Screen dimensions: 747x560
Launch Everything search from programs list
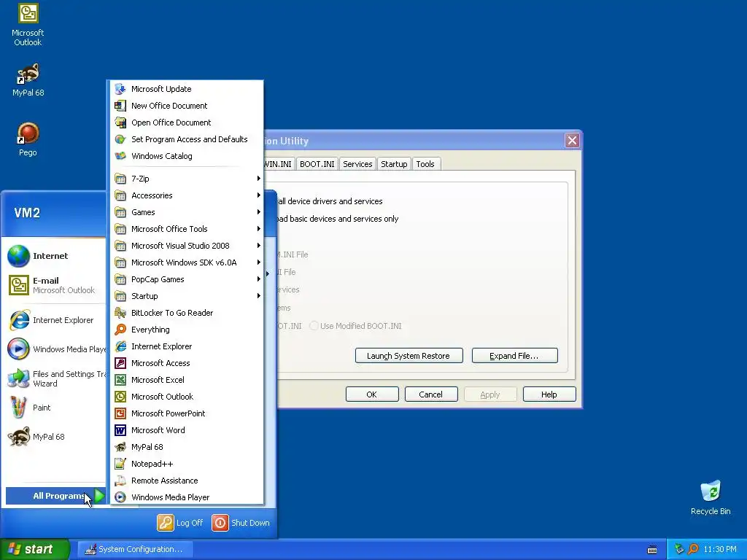(x=187, y=330)
